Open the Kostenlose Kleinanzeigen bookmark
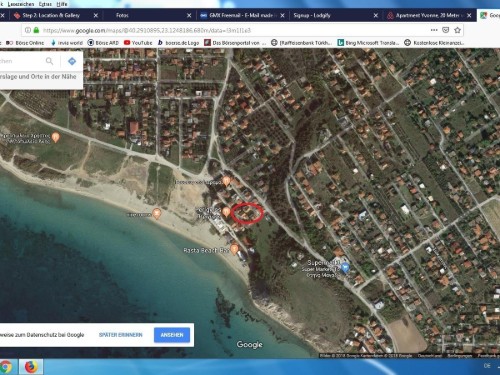Image resolution: width=500 pixels, height=375 pixels. tap(434, 43)
